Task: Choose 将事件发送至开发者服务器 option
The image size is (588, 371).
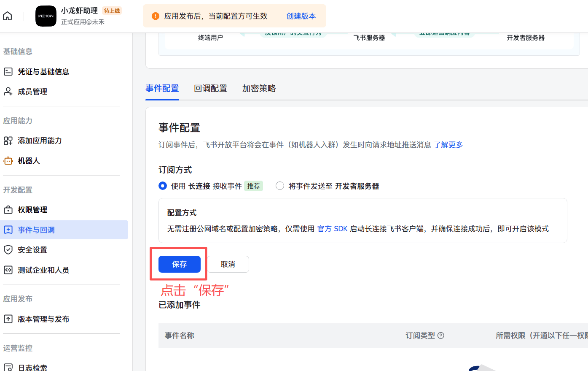Action: 279,186
